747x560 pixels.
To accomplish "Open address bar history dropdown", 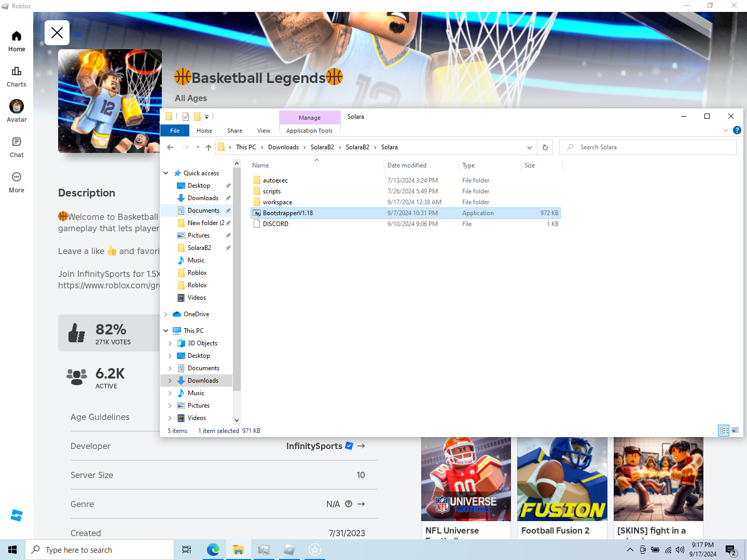I will point(530,147).
